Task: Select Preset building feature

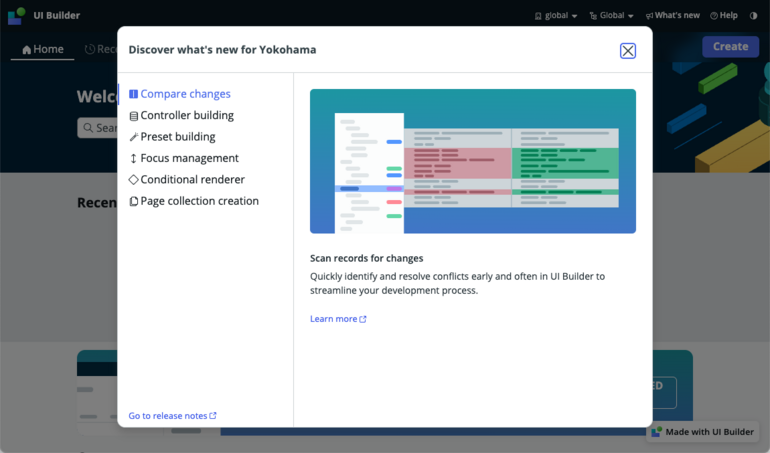Action: click(x=172, y=137)
